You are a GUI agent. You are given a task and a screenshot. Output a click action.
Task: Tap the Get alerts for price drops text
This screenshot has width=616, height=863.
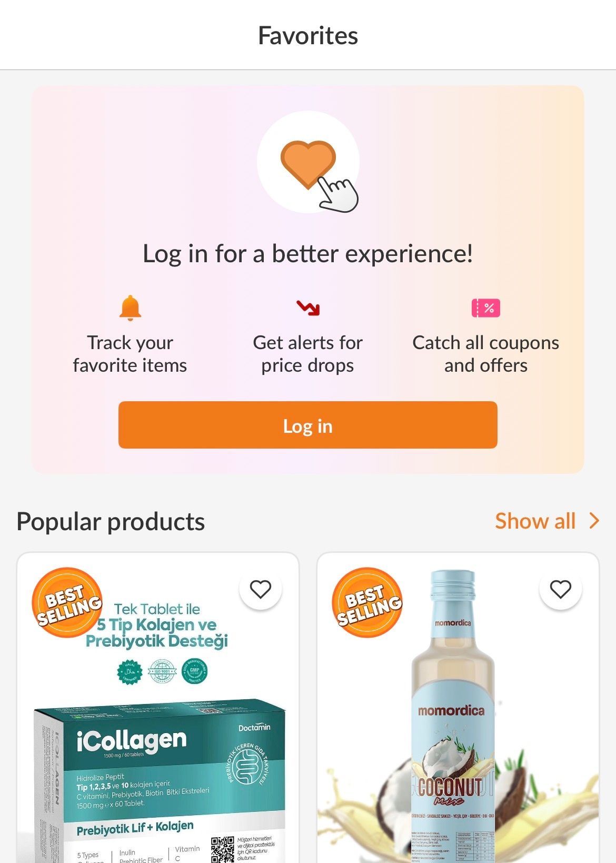click(308, 354)
